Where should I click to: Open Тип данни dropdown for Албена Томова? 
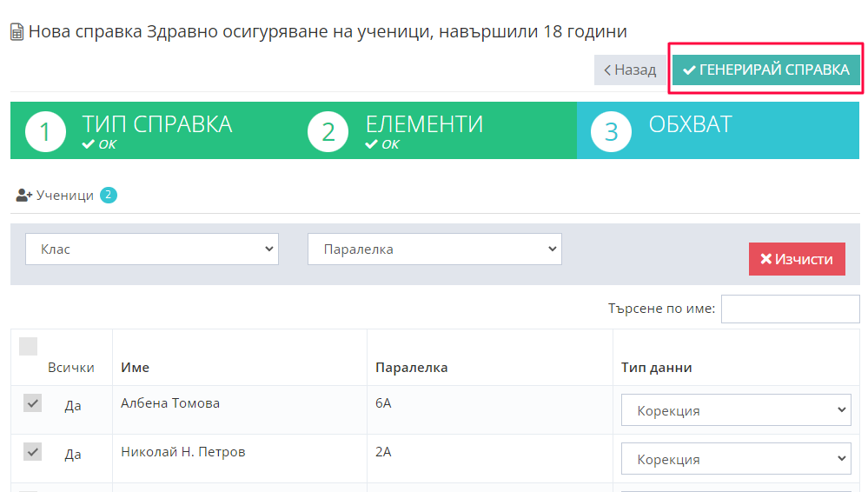pos(736,410)
